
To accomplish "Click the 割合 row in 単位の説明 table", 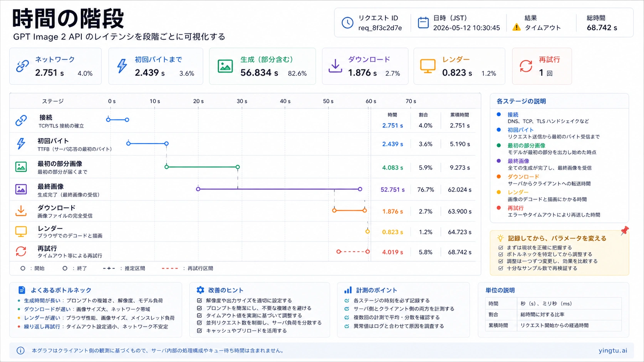I will point(553,315).
